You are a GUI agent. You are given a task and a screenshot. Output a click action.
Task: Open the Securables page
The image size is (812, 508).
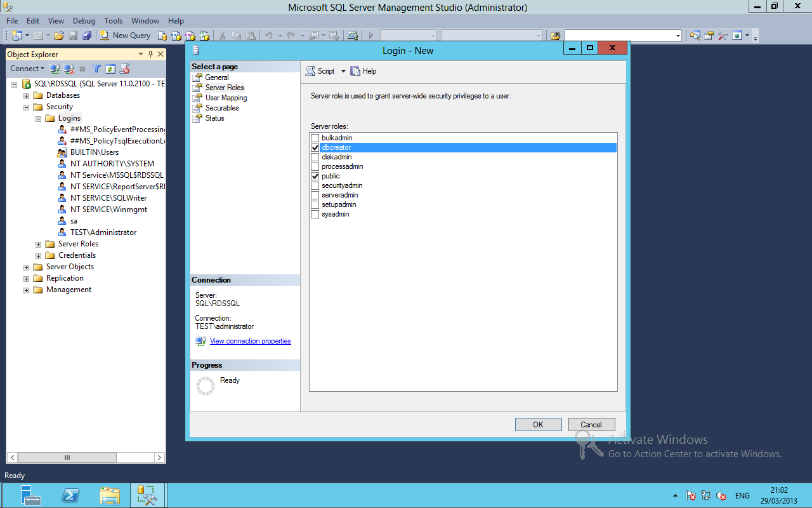pos(222,108)
